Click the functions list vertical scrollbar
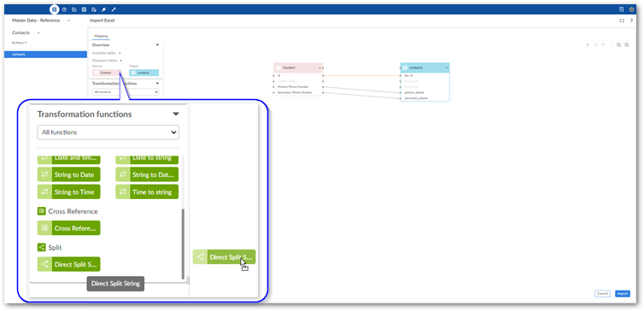Screen dimensions: 644x311 (x=183, y=244)
